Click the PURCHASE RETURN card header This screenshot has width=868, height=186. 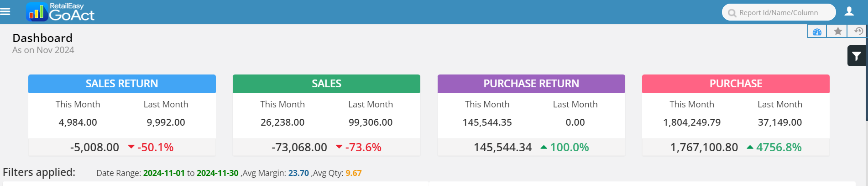click(531, 84)
